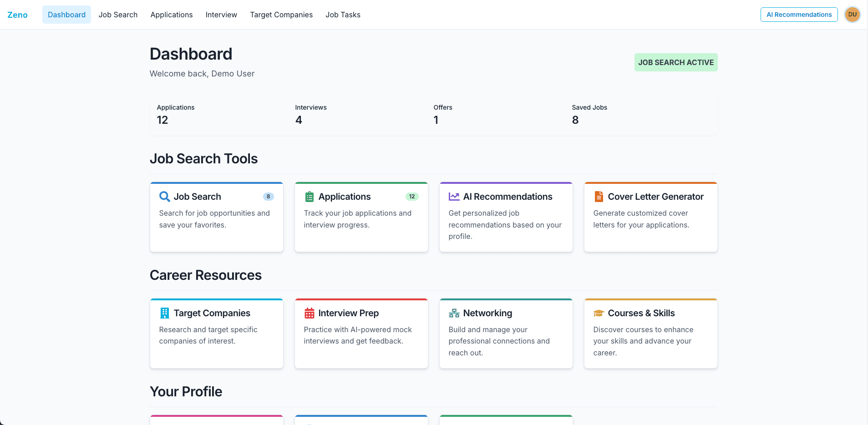868x425 pixels.
Task: Click 'Track your job applications' description text
Action: pos(358,219)
